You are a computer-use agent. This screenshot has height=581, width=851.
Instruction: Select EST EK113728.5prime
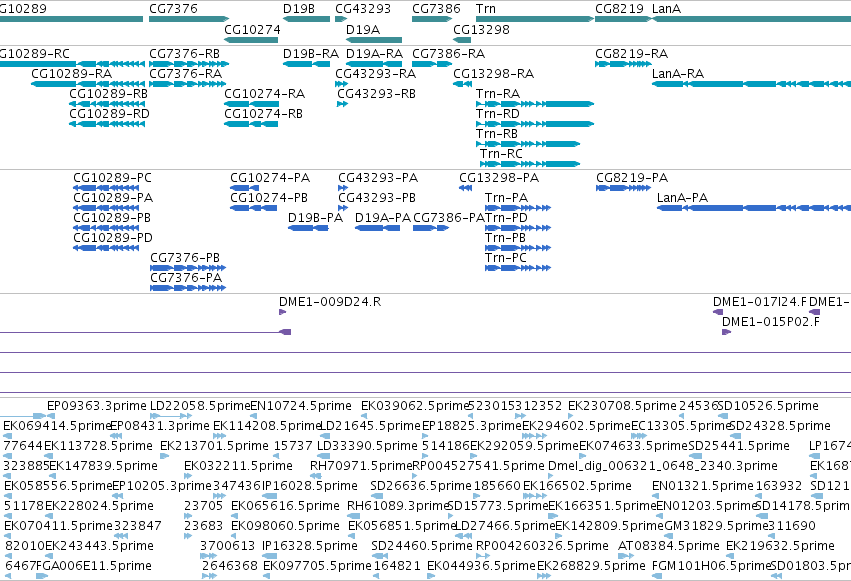(x=98, y=446)
